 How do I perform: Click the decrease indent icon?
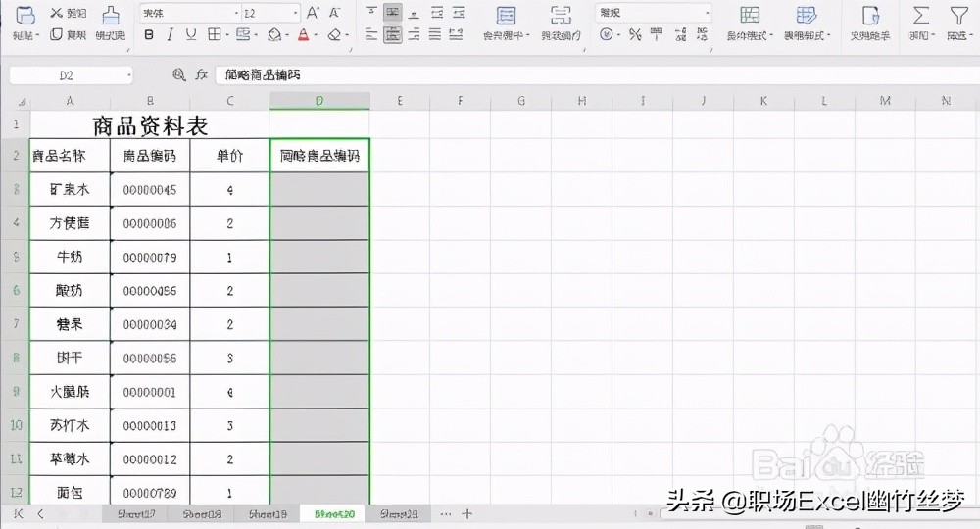pyautogui.click(x=437, y=13)
